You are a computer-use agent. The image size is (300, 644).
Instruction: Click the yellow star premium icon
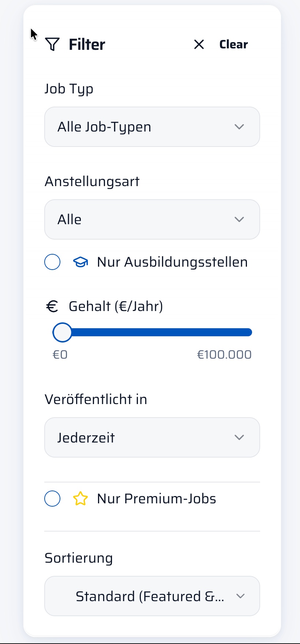[x=80, y=499]
